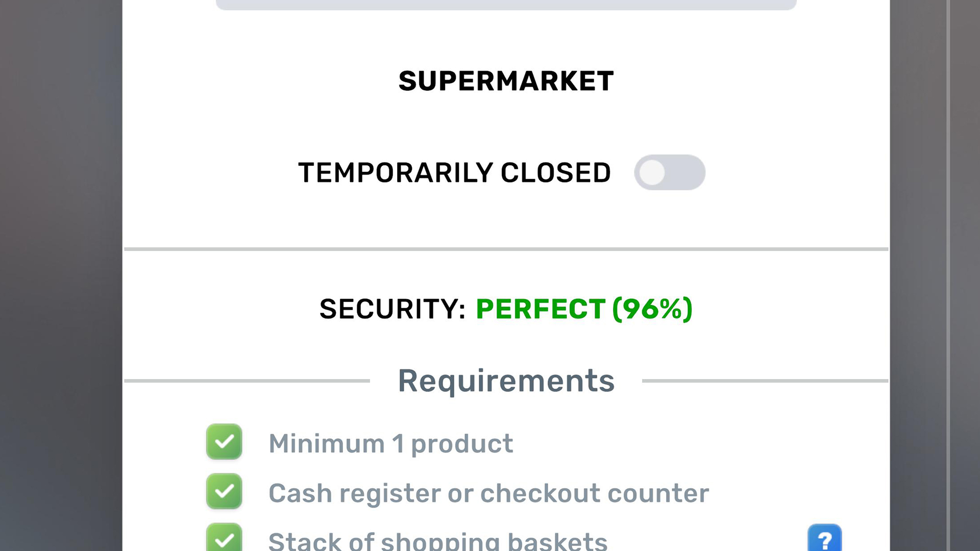980x551 pixels.
Task: Click the divider line right of Requirements
Action: [x=765, y=381]
